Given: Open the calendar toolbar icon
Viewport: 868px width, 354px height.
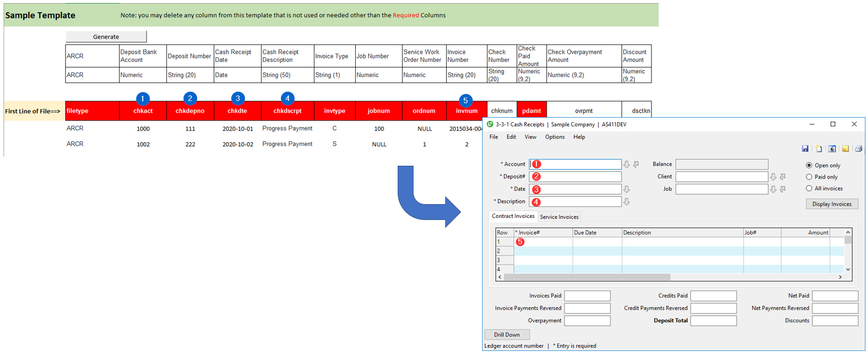Looking at the screenshot, I should click(832, 149).
